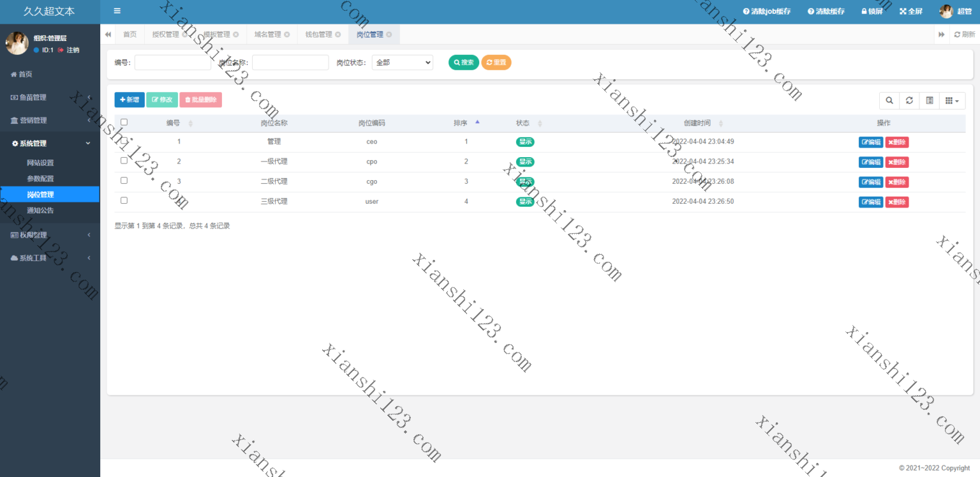
Task: Toggle 显示 status for ceo row
Action: [x=525, y=142]
